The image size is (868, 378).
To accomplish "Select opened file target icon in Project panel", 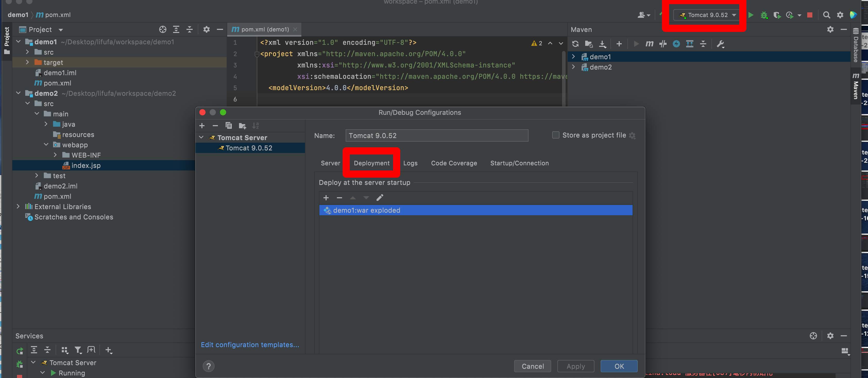I will click(x=163, y=30).
